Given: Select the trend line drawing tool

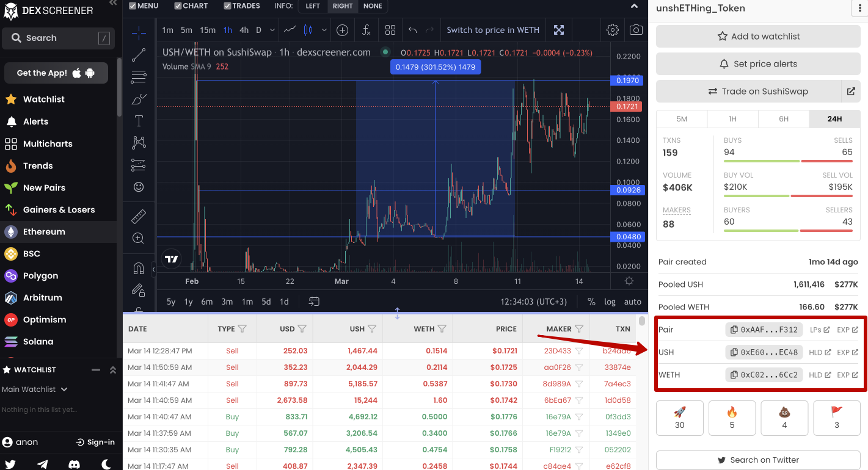Looking at the screenshot, I should [x=139, y=55].
